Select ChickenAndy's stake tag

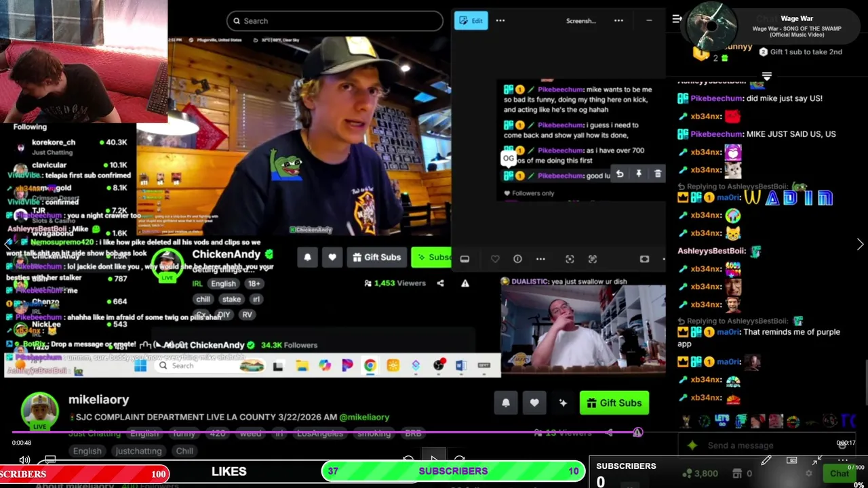(x=231, y=299)
